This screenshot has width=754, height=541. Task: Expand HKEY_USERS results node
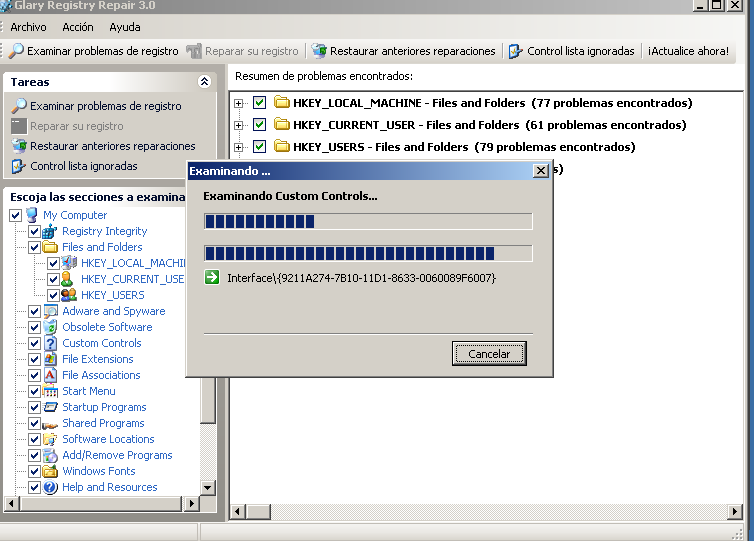(x=238, y=147)
